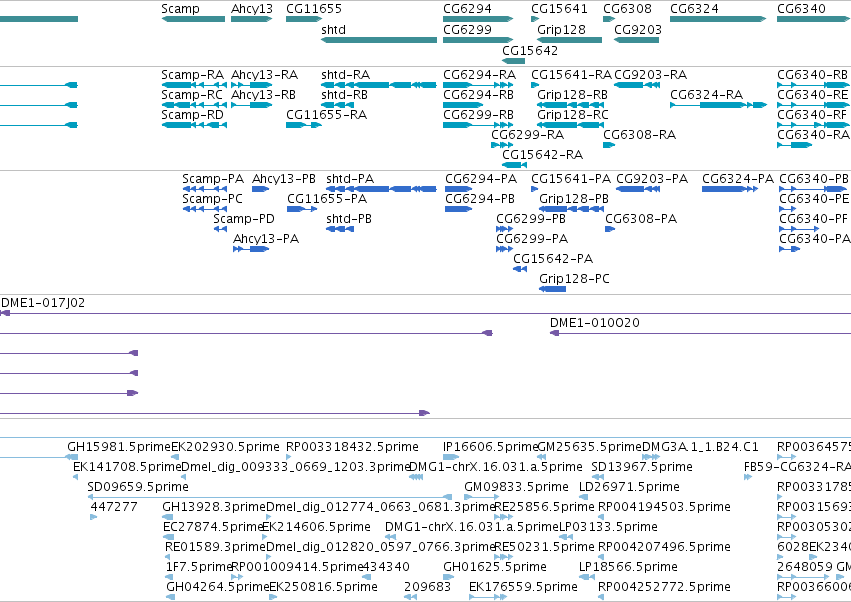Pick EST IP16606.5prime
851x602 pixels.
point(490,447)
